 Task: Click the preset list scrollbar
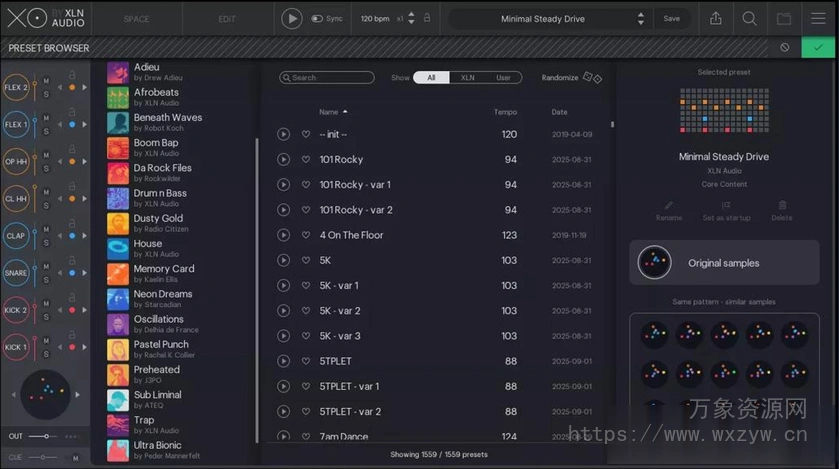[x=612, y=124]
